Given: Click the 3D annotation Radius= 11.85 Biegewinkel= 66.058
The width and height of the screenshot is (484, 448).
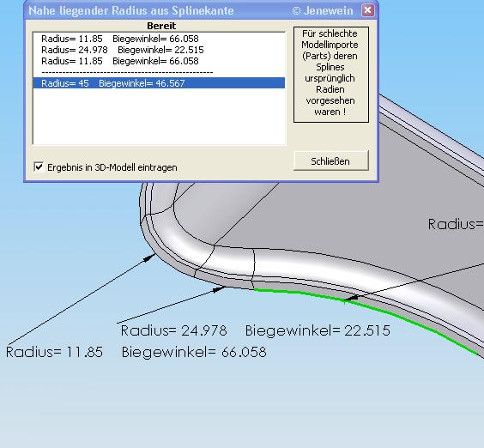Looking at the screenshot, I should [136, 352].
